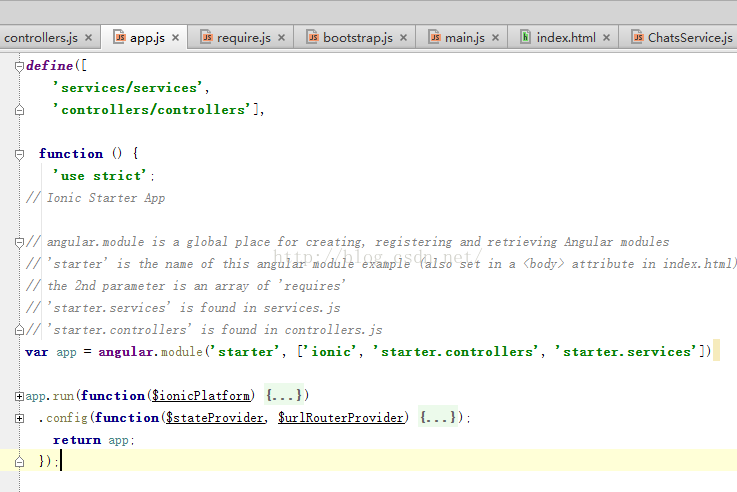Click the $stateProvider parameter

pos(215,418)
